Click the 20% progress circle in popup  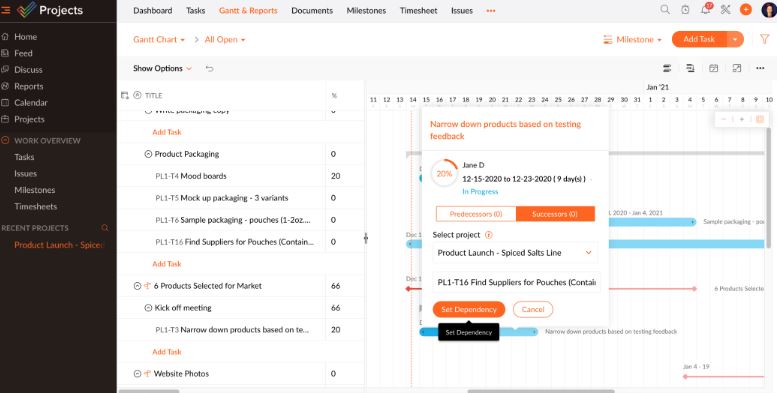pos(444,173)
